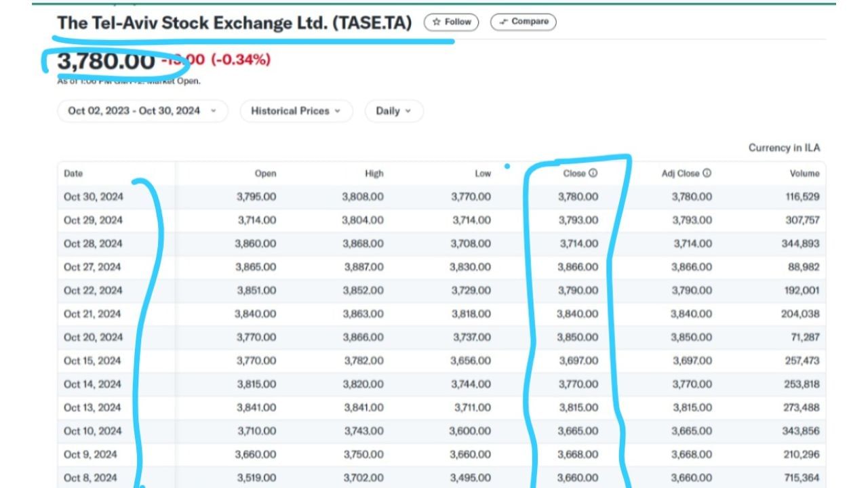Click high price 3,702.00 for Oct 8
Viewport: 868px width, 488px height.
[x=363, y=478]
